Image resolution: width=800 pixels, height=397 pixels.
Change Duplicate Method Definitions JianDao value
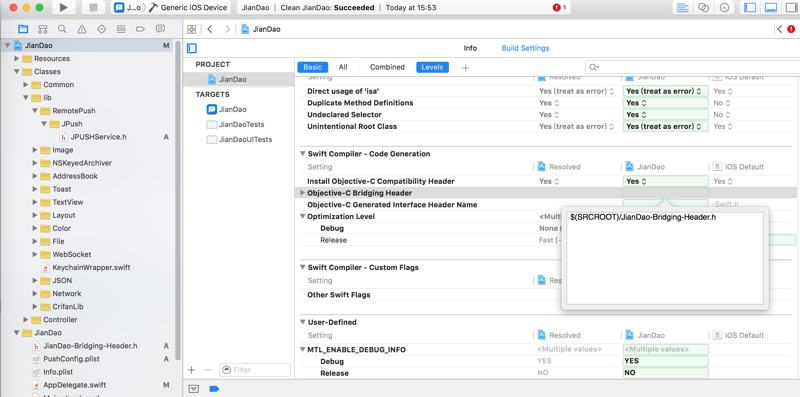665,103
